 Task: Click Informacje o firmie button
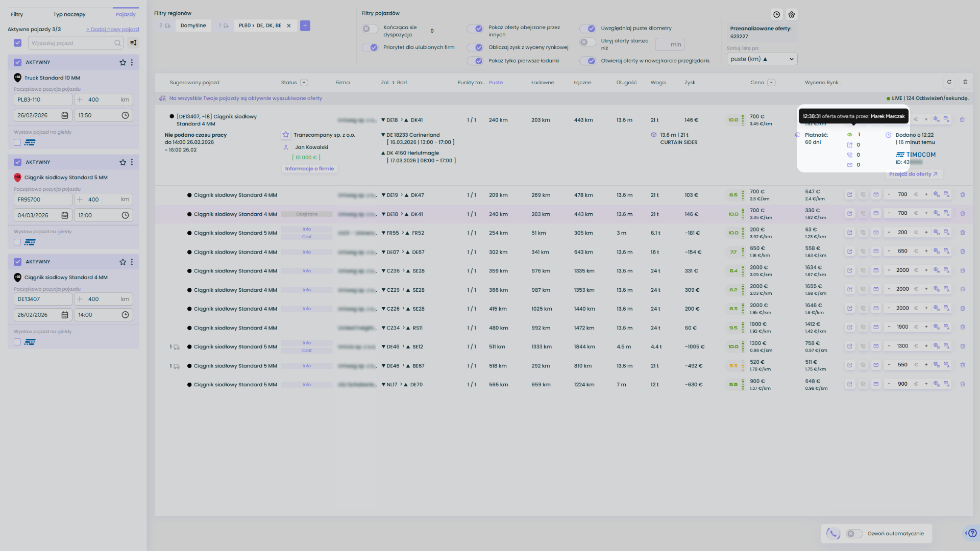pyautogui.click(x=309, y=169)
